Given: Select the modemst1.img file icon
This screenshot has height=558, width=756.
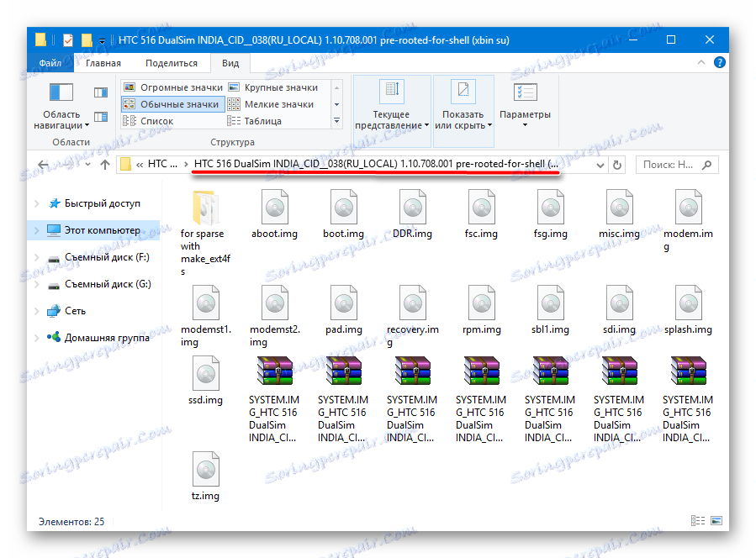Looking at the screenshot, I should [205, 303].
